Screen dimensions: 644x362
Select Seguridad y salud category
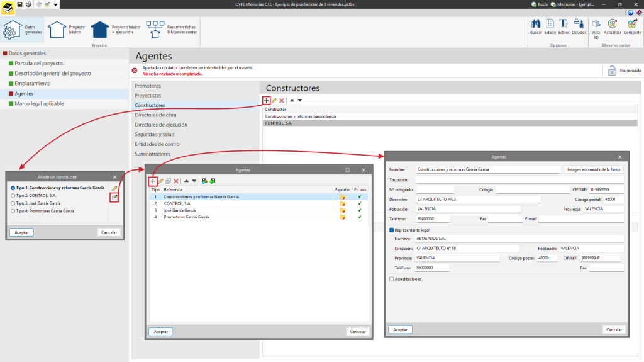pos(155,135)
